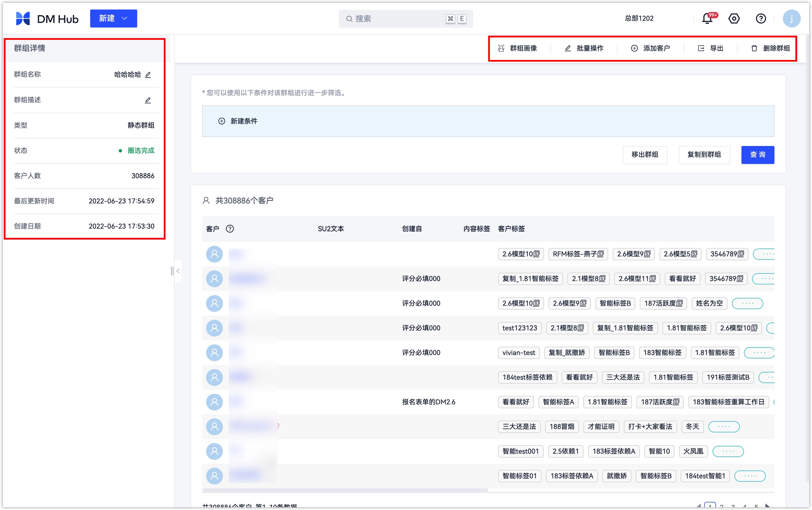
Task: Click the 移出群组 button
Action: pos(645,155)
